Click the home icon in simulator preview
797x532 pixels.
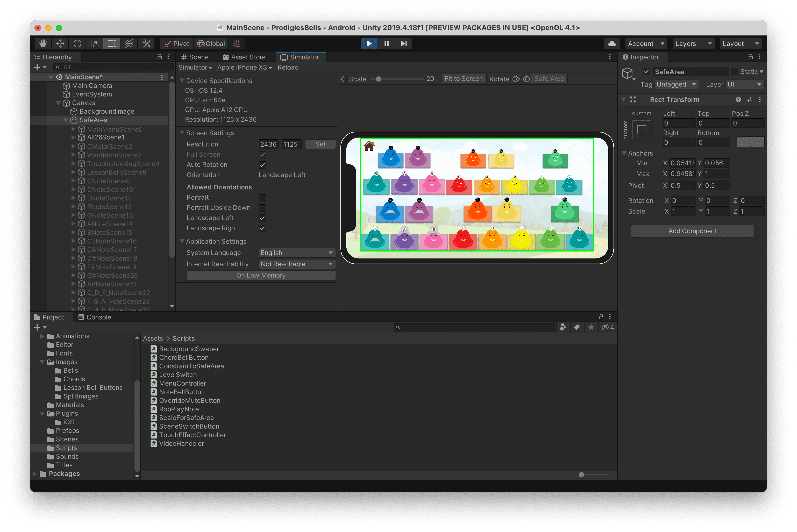369,146
